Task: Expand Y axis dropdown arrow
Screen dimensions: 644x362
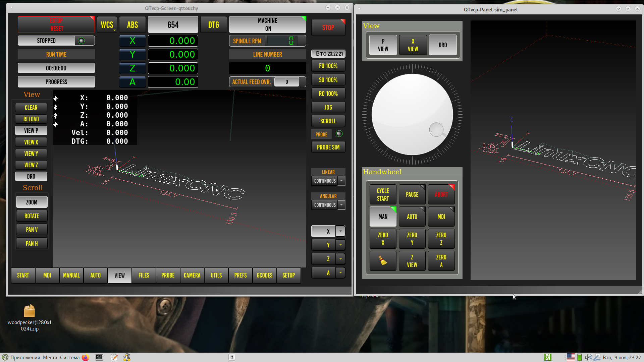Action: 340,245
